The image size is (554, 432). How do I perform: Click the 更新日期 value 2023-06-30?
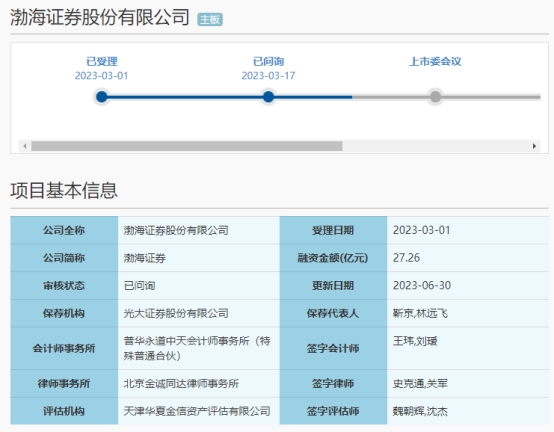pyautogui.click(x=422, y=285)
